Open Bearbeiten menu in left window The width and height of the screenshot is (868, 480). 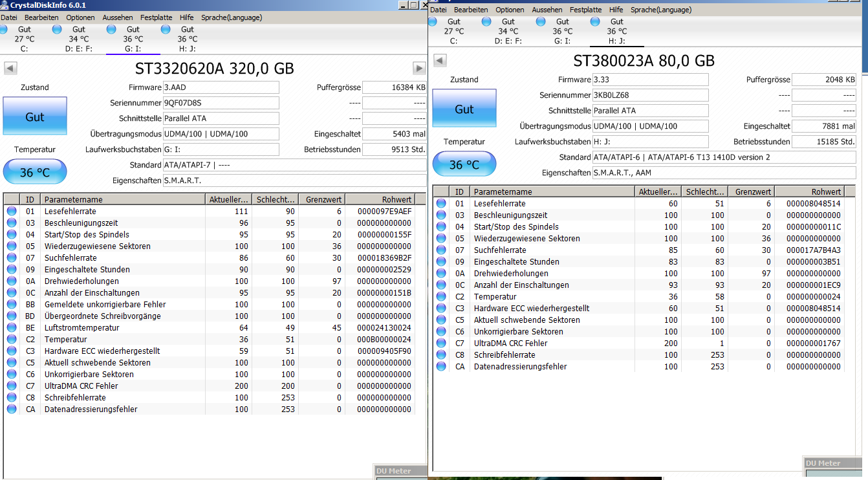click(41, 17)
